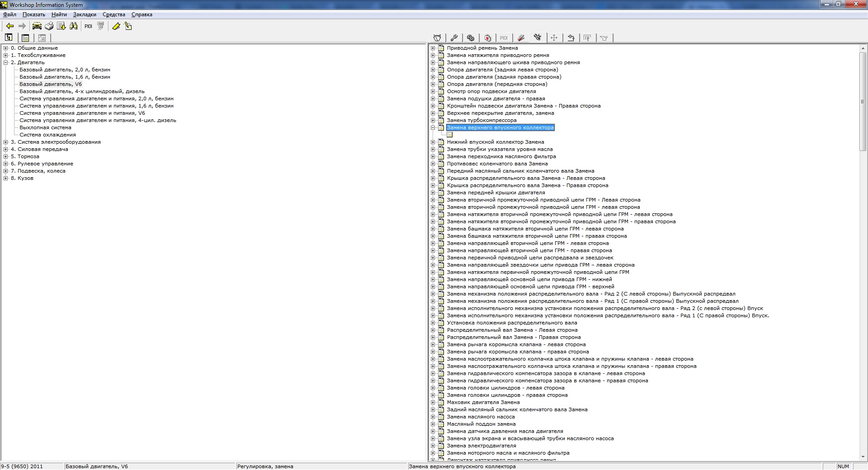868x470 pixels.
Task: Open the wiring diagram symbol tab
Action: click(x=571, y=38)
